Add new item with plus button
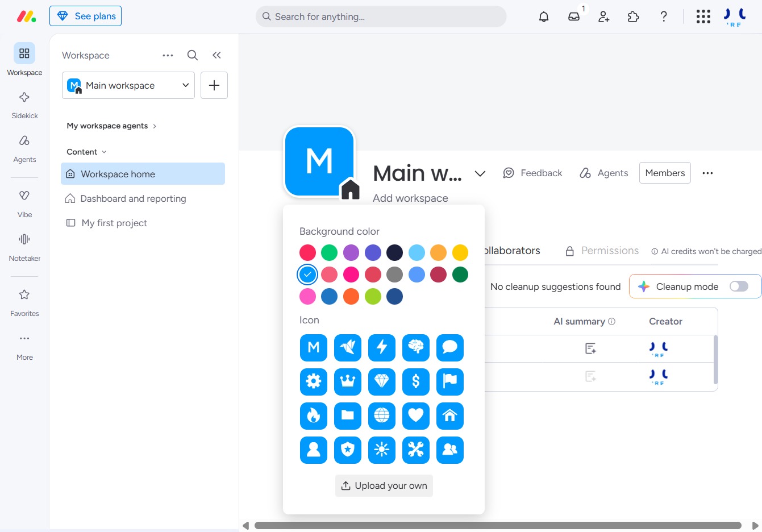This screenshot has height=532, width=762. (x=214, y=85)
